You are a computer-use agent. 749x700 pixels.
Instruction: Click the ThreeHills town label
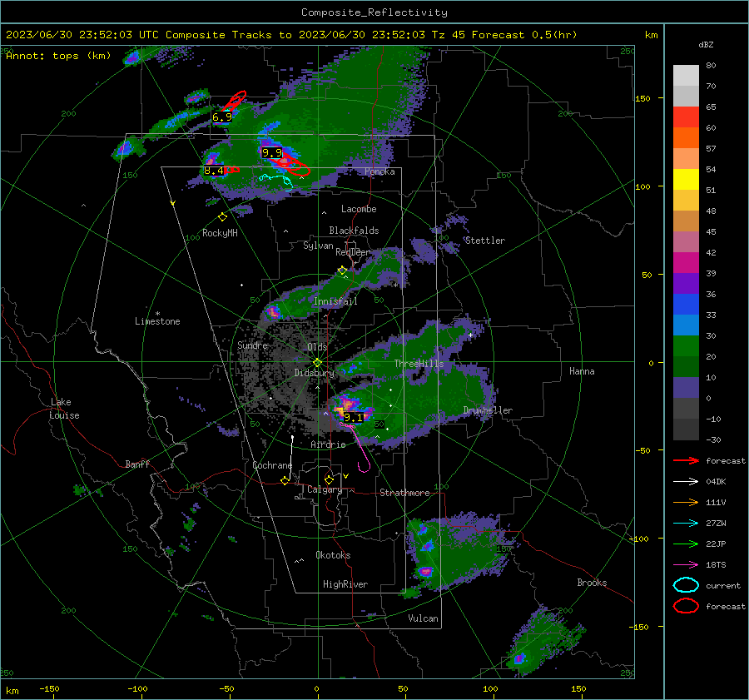pyautogui.click(x=419, y=364)
